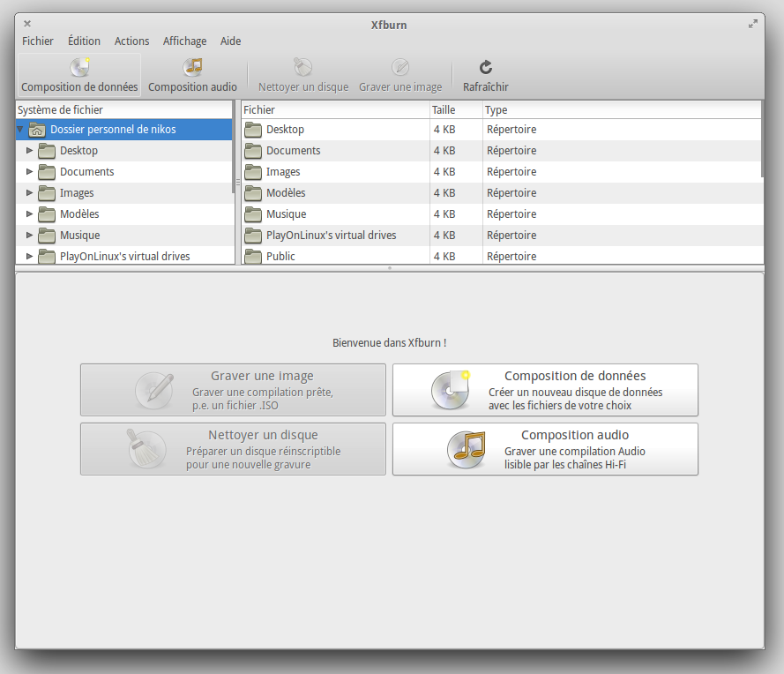784x674 pixels.
Task: Click the music disc icon on the Composition audio welcome button
Action: [466, 450]
